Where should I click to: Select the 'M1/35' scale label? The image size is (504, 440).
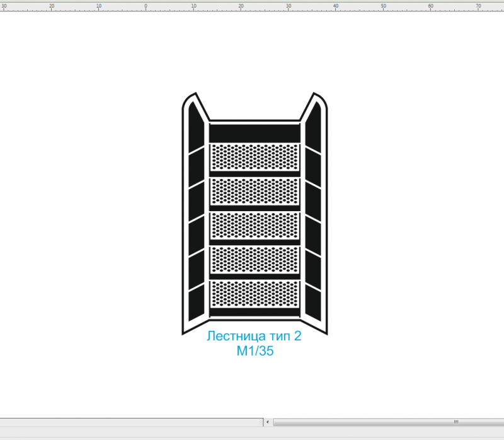tap(255, 350)
